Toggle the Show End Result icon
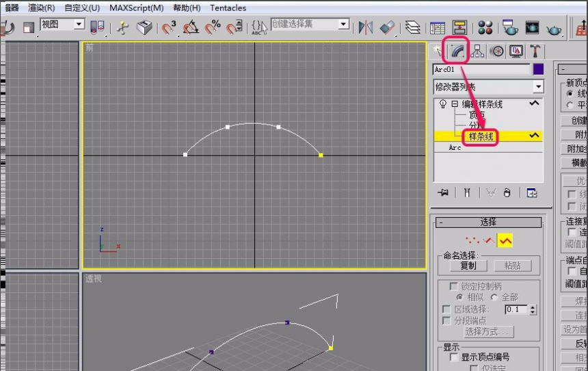Image resolution: width=588 pixels, height=371 pixels. (467, 192)
